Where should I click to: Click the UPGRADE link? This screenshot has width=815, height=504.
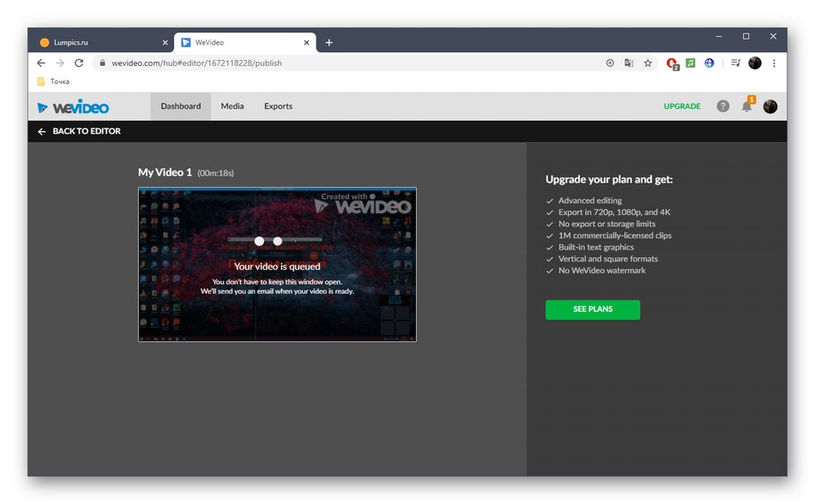pyautogui.click(x=682, y=106)
